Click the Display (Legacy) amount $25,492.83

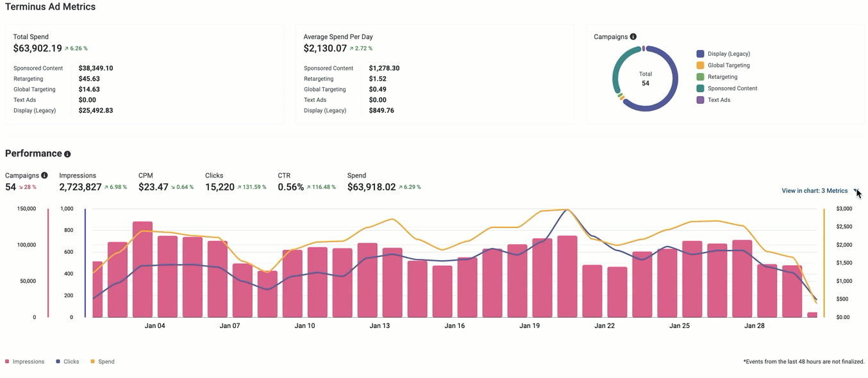coord(96,111)
